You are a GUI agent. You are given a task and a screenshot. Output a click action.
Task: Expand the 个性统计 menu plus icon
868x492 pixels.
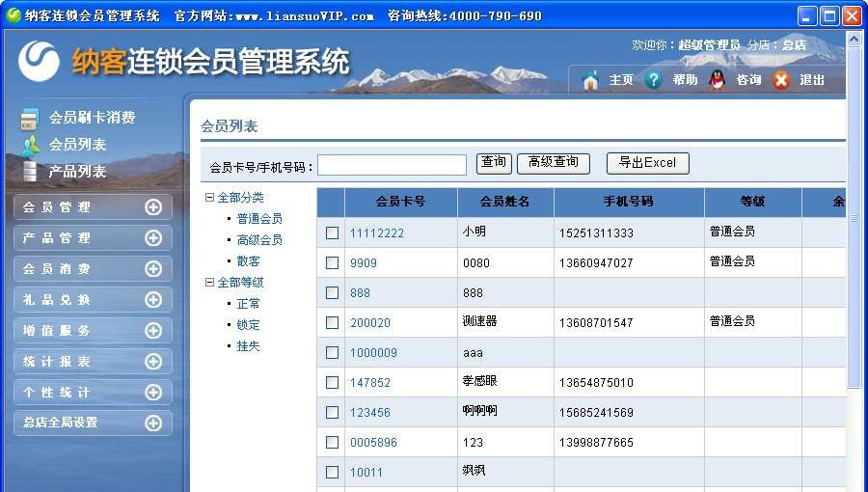pyautogui.click(x=153, y=393)
